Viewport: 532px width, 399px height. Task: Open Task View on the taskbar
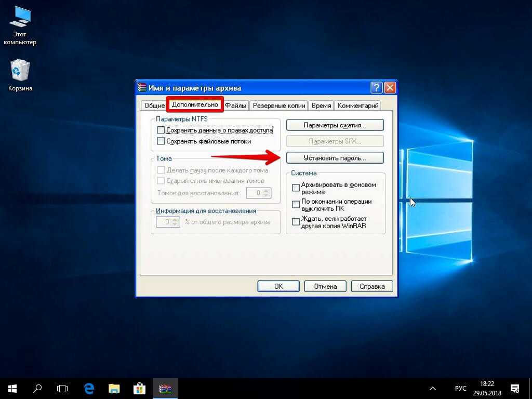[x=62, y=389]
